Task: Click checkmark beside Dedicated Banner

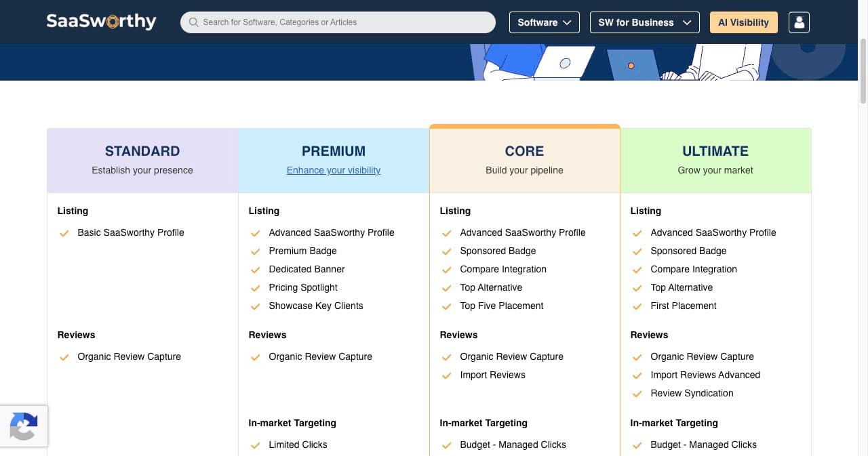Action: (x=256, y=270)
